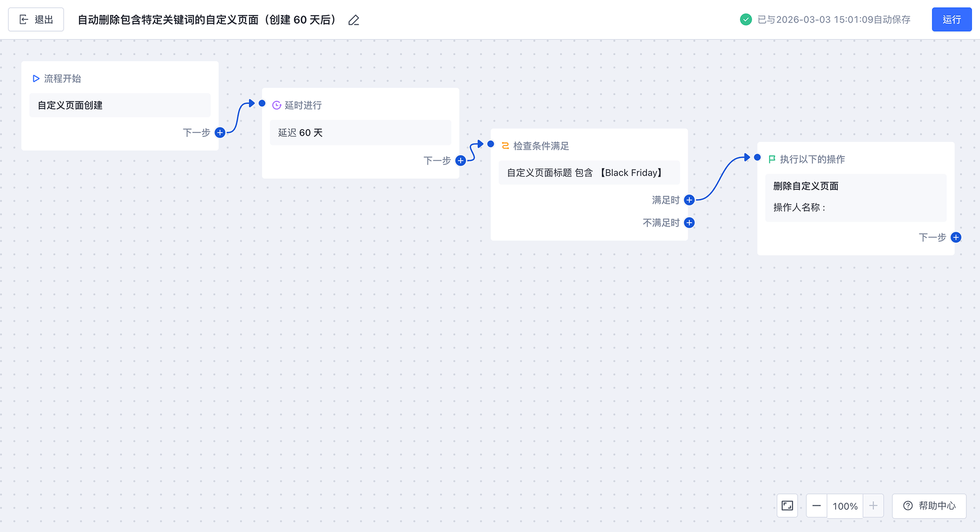Screen dimensions: 980x532
Task: Click plus next to 流程开始 下一步
Action: [220, 133]
